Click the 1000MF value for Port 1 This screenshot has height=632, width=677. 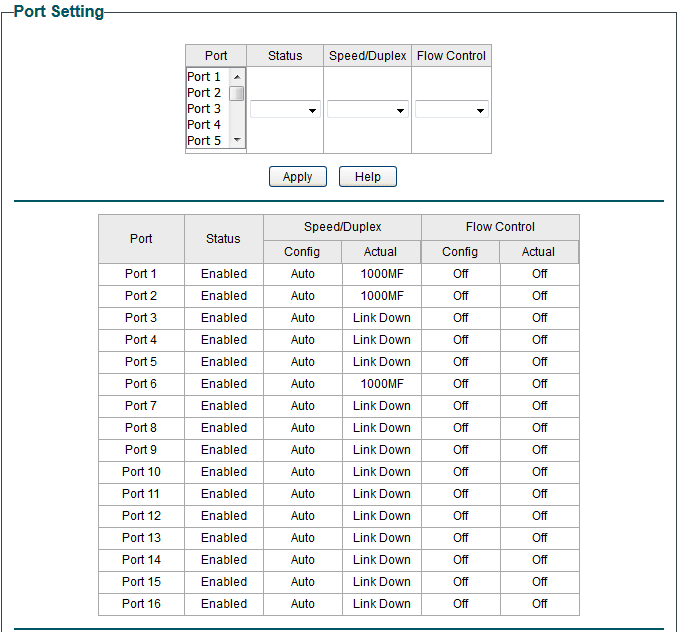tap(382, 274)
